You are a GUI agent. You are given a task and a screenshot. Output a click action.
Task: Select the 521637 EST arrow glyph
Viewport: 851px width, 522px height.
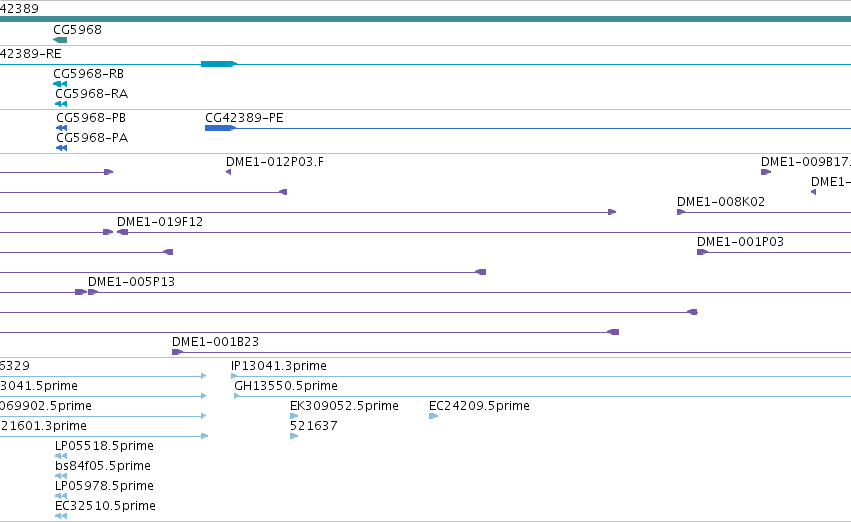(x=294, y=436)
